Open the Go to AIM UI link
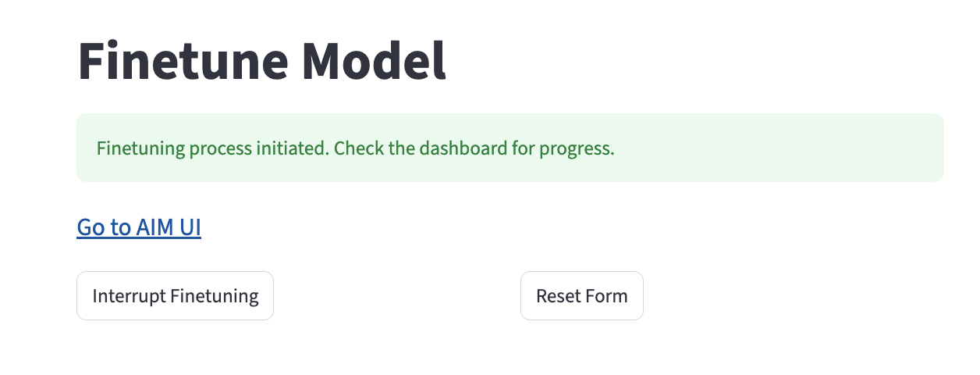The image size is (980, 375). [139, 227]
